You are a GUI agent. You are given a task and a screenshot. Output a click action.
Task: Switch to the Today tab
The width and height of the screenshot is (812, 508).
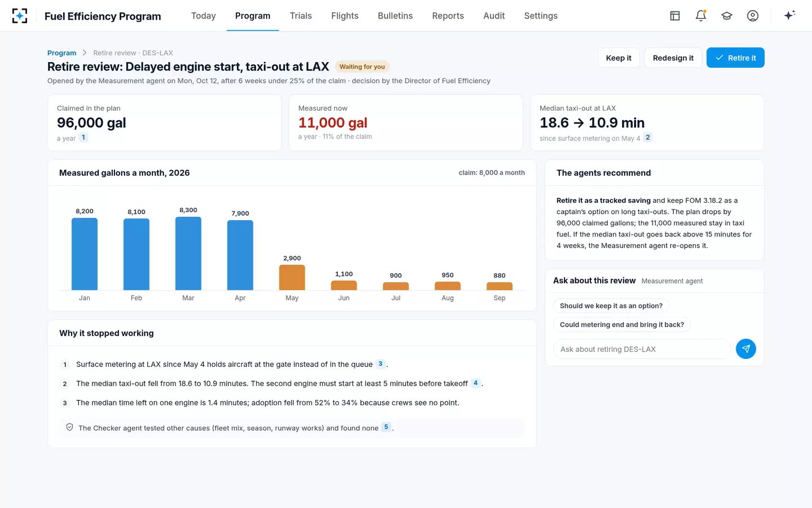click(x=204, y=16)
